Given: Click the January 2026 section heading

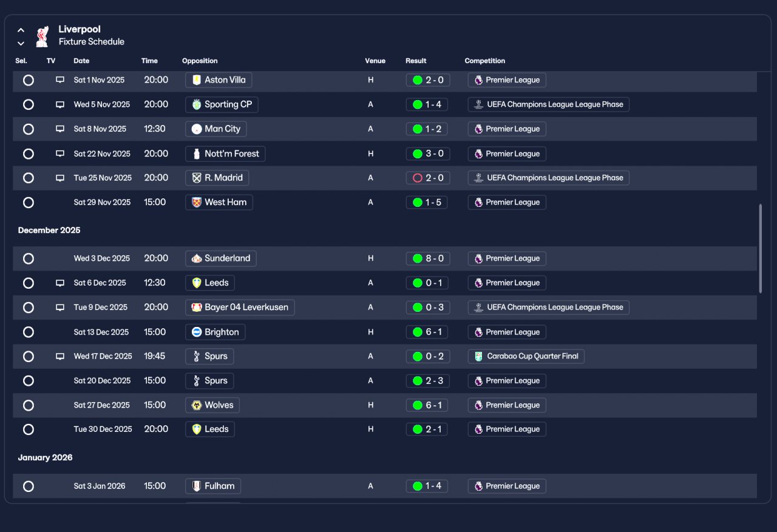Looking at the screenshot, I should [45, 457].
